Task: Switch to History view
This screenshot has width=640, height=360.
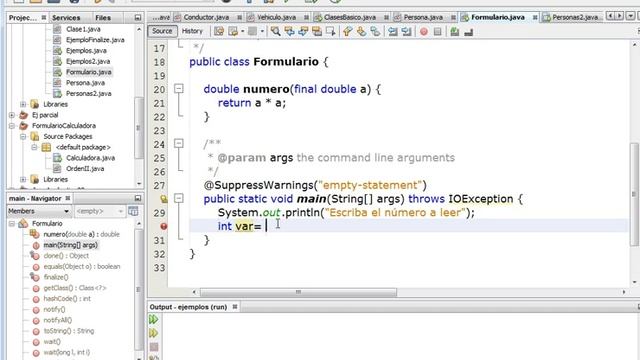Action: [x=192, y=31]
